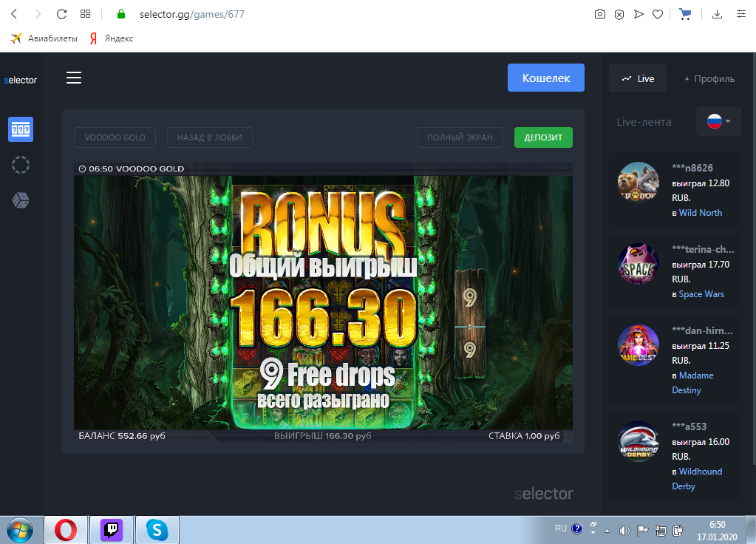The image size is (756, 544).
Task: Open the Яндекс bookmark
Action: pyautogui.click(x=112, y=38)
